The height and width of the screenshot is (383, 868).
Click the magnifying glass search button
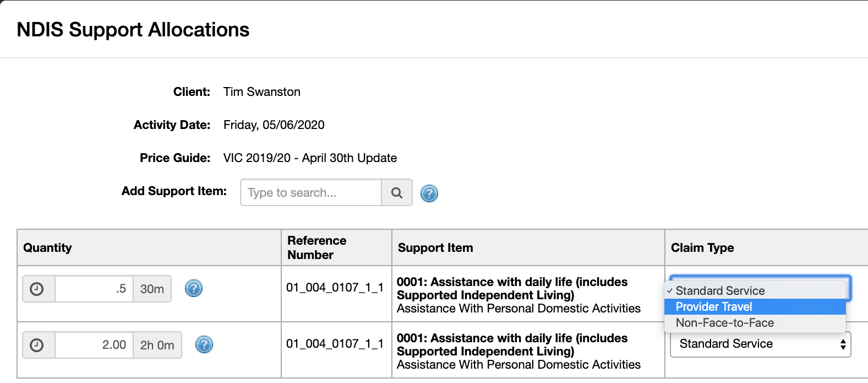pos(397,192)
